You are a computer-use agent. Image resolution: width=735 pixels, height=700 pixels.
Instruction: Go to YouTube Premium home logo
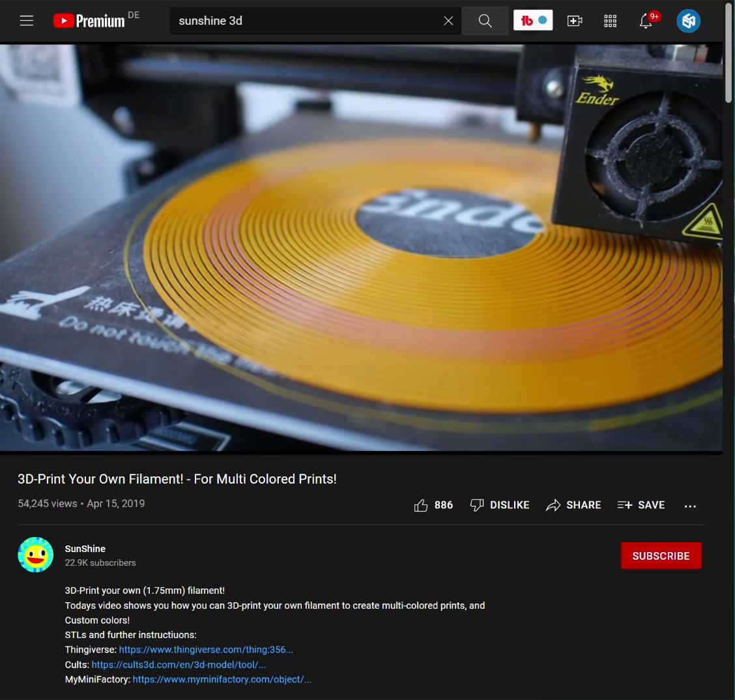pyautogui.click(x=89, y=21)
